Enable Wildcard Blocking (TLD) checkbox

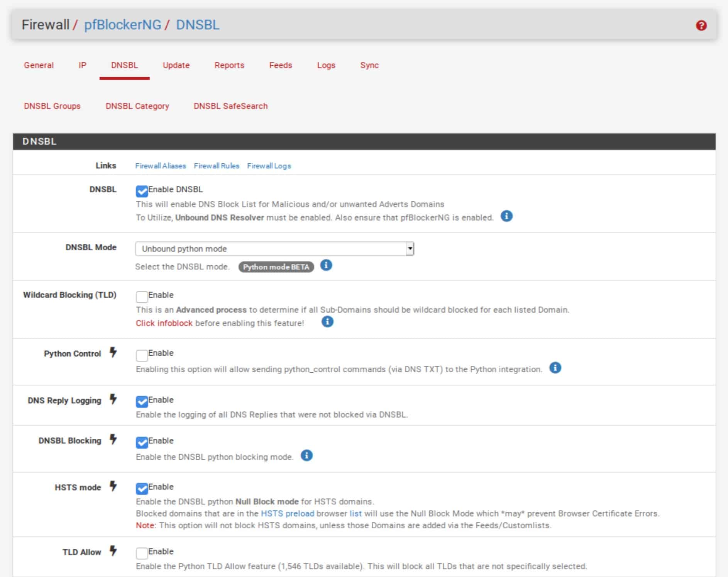coord(142,297)
